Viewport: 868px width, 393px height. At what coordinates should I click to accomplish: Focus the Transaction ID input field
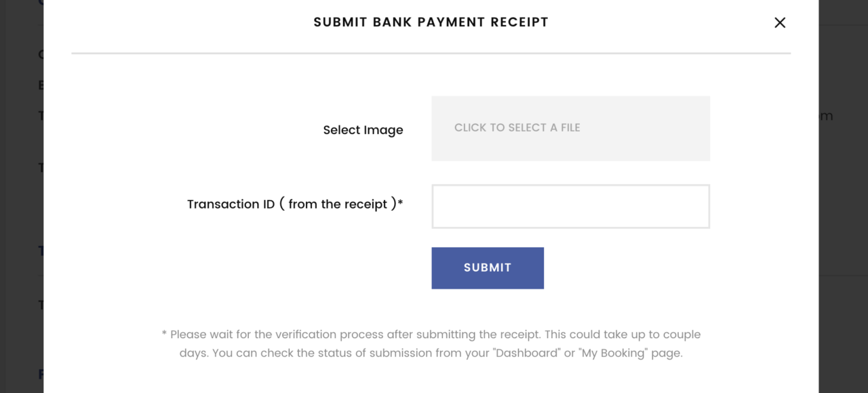click(570, 207)
